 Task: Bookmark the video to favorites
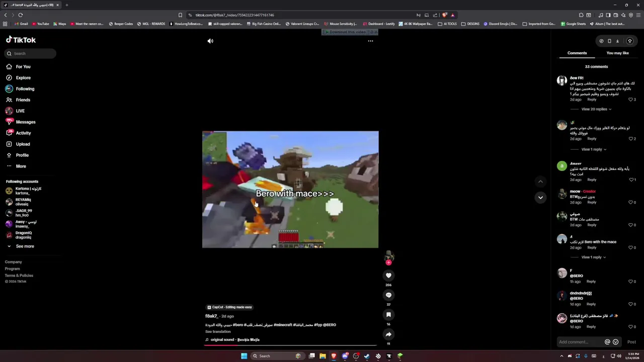(x=388, y=314)
